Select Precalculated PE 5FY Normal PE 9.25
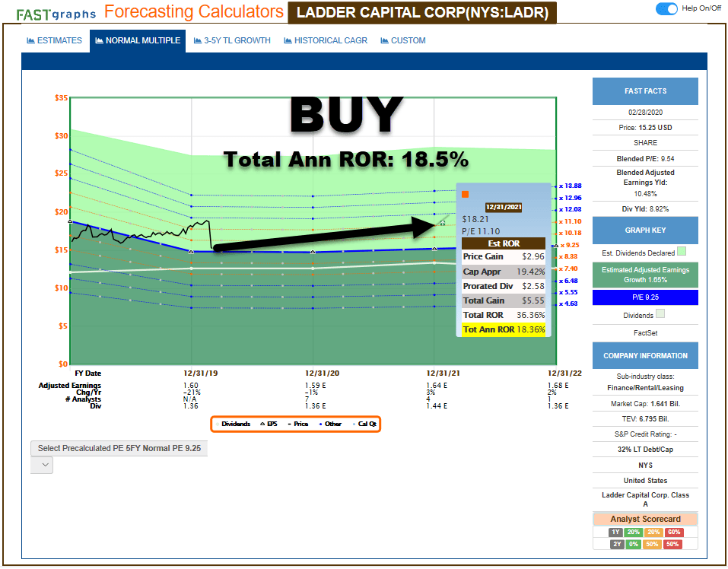Viewport: 728px width, 569px height. 119,448
